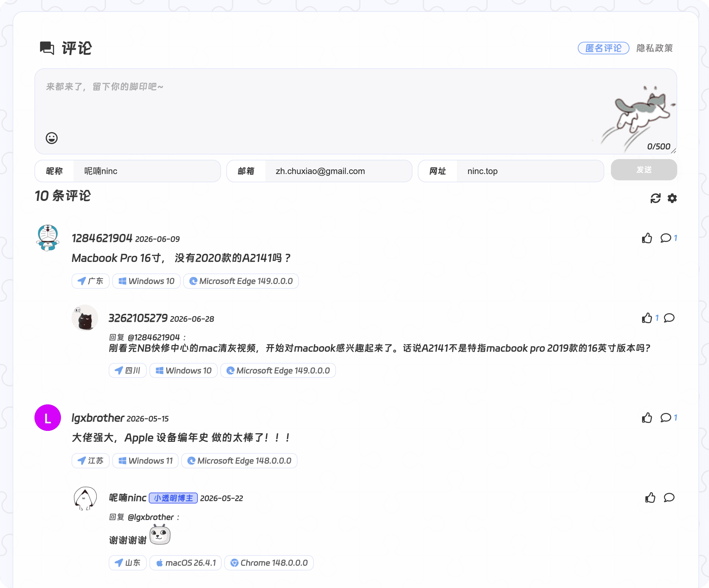
Task: Click the Windows 11 OS tag
Action: [145, 461]
